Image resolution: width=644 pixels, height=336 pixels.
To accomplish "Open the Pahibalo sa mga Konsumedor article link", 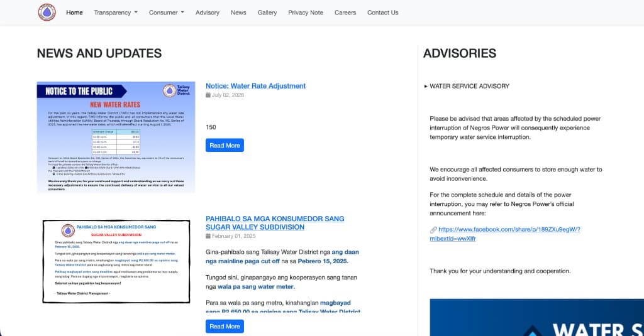I will pyautogui.click(x=275, y=223).
